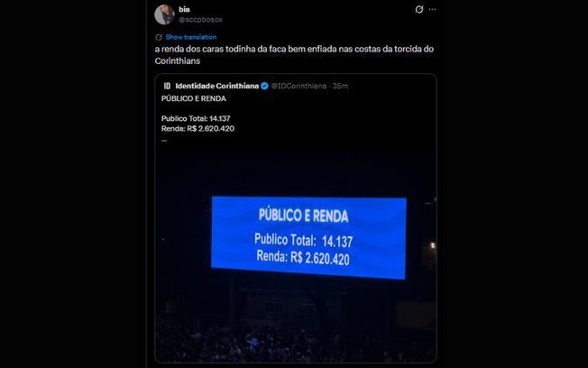Click the 35m timestamp of quoted post
The height and width of the screenshot is (368, 588).
click(340, 86)
